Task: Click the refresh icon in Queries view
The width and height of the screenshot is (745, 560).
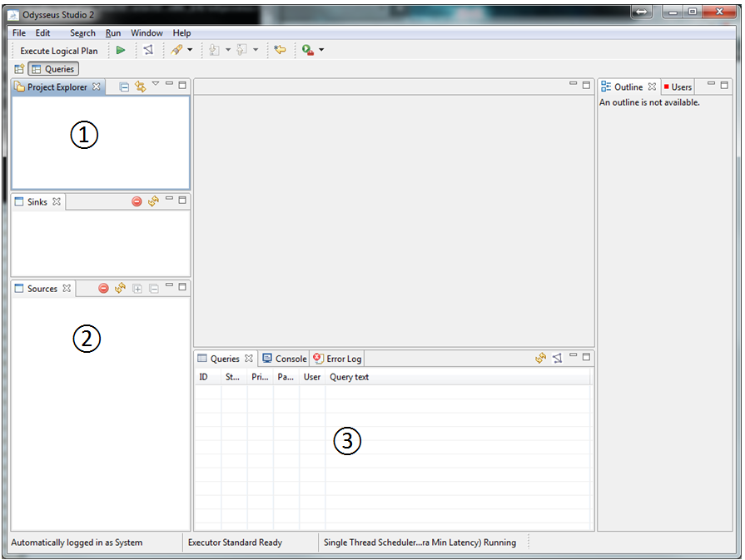Action: tap(540, 359)
